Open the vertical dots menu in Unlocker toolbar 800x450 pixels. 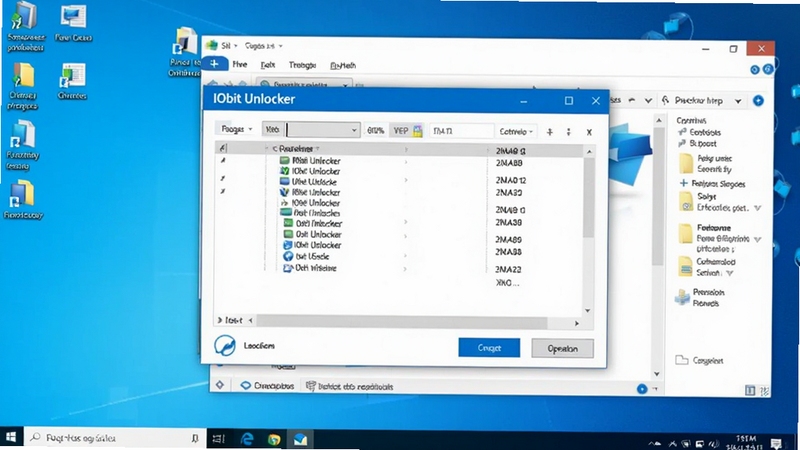tap(568, 132)
